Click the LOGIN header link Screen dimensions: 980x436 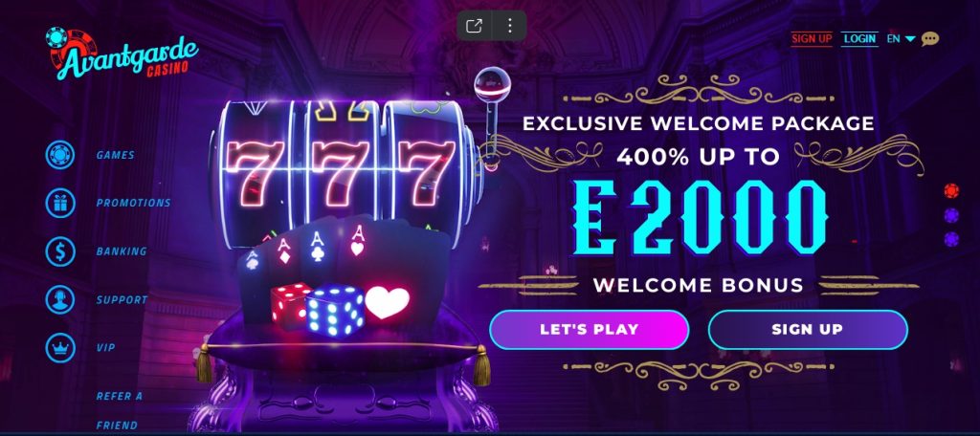pos(859,39)
